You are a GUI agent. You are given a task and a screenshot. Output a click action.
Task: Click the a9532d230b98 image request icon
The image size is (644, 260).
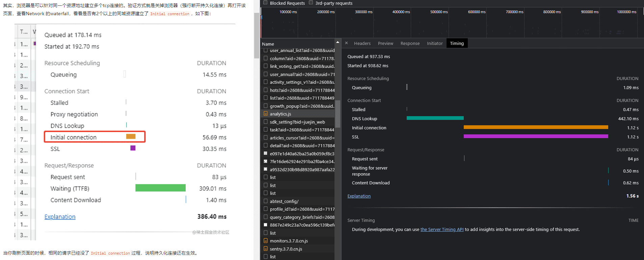click(x=266, y=170)
